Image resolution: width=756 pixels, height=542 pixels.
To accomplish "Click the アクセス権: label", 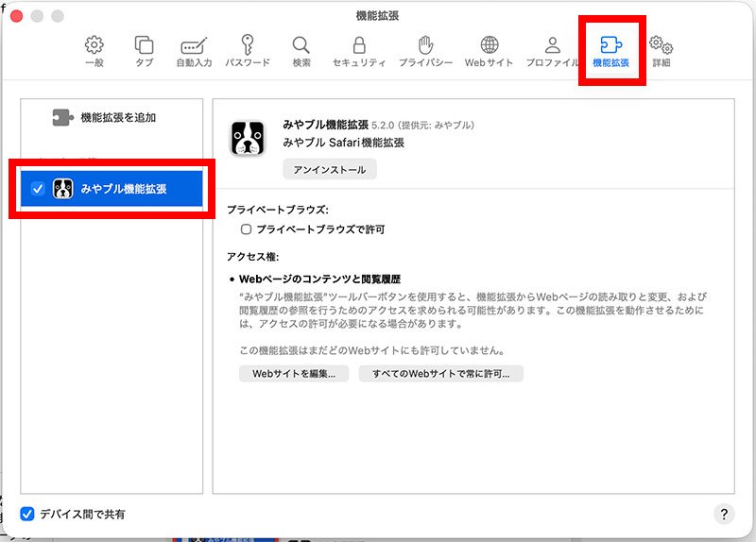I will pyautogui.click(x=252, y=257).
